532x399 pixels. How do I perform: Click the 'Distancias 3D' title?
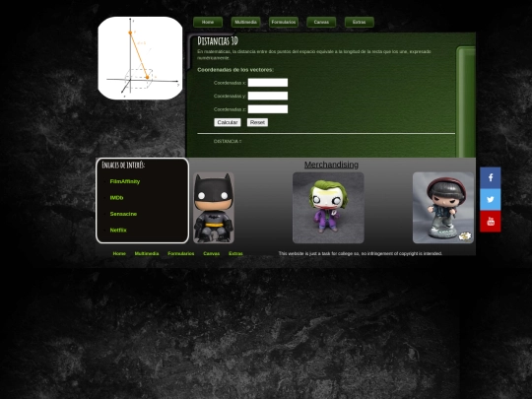(218, 41)
